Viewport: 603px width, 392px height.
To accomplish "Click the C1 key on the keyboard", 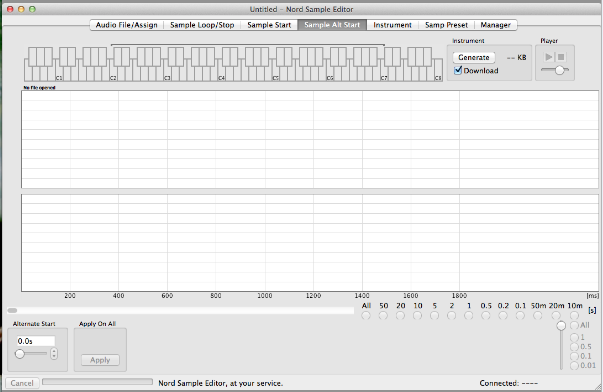I will (59, 75).
